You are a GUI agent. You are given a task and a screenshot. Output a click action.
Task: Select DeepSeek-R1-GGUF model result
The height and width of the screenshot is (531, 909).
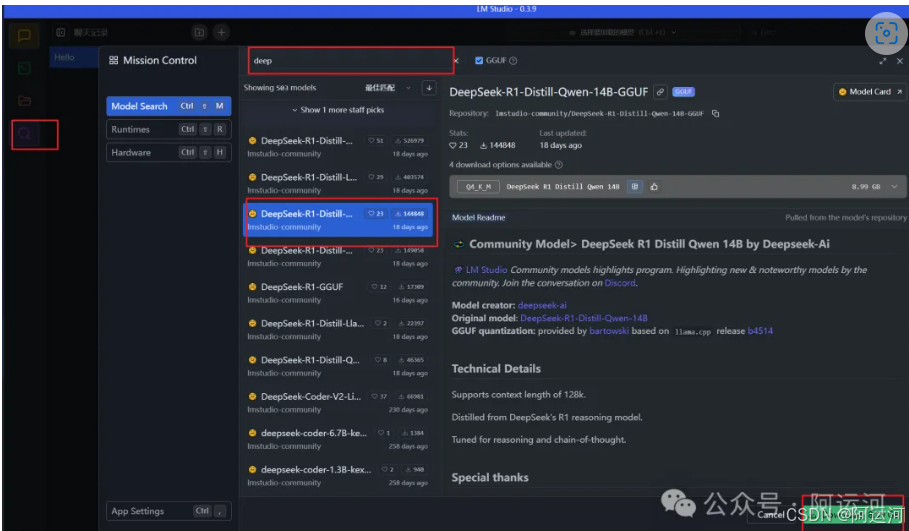point(338,293)
